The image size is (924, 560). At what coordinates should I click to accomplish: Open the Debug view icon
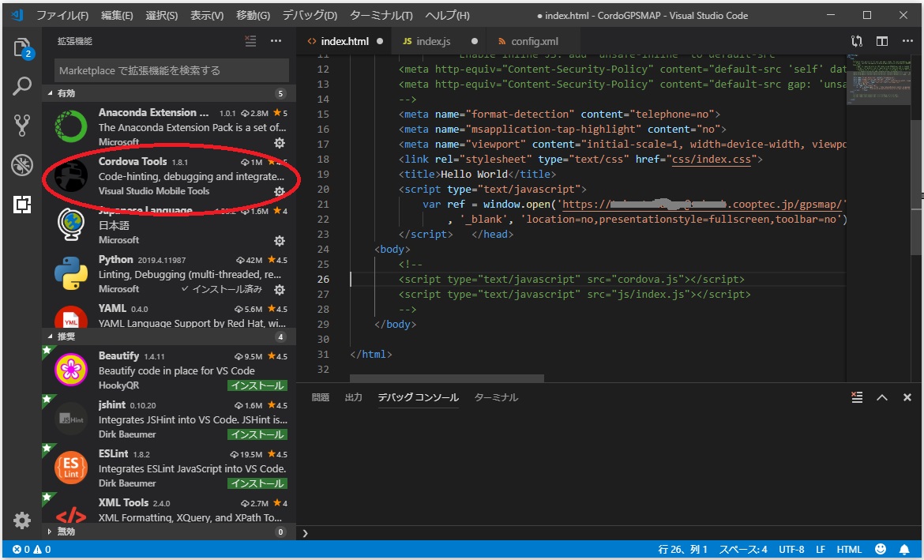[22, 164]
